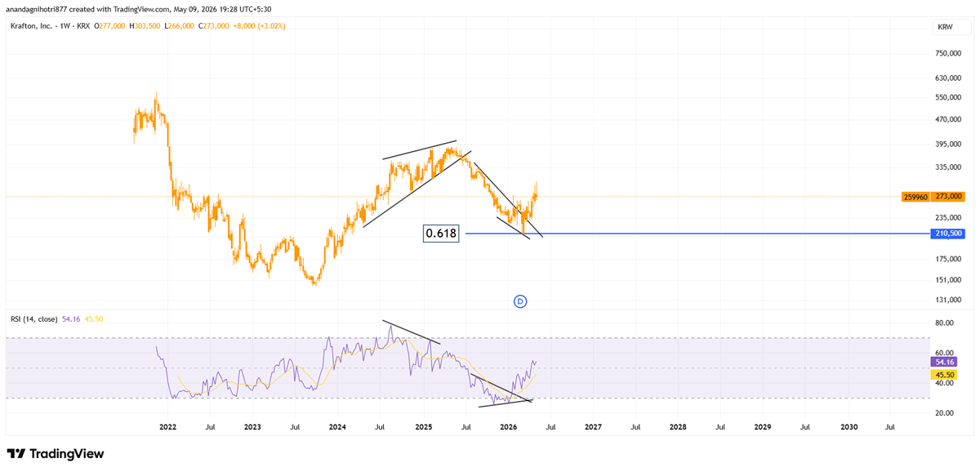Image resolution: width=980 pixels, height=472 pixels.
Task: Click the 175,000 price axis label
Action: point(948,260)
